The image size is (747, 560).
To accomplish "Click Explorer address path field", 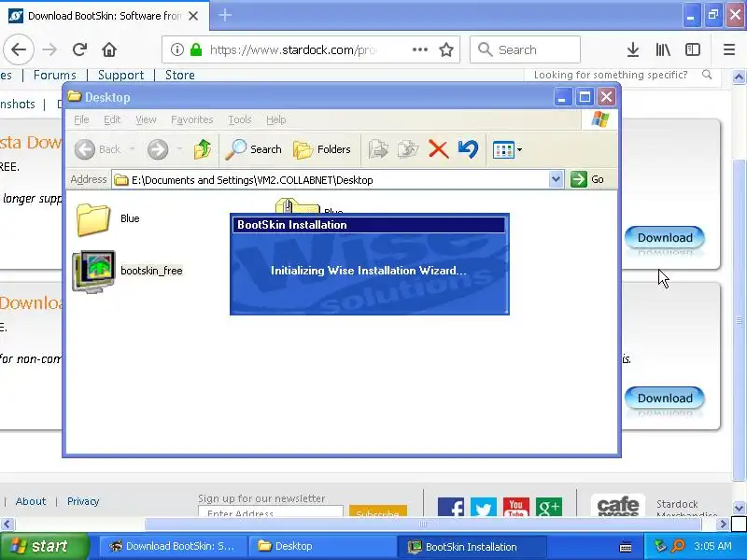I will [331, 180].
